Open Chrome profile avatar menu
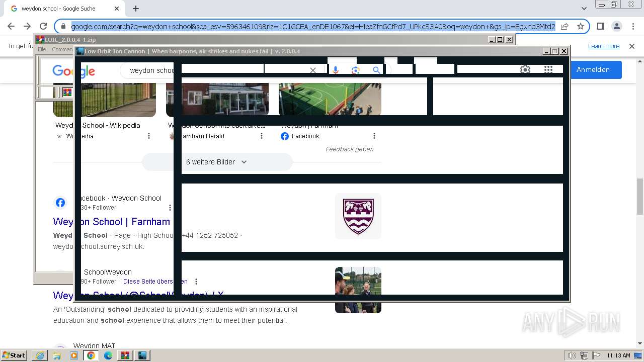 pyautogui.click(x=616, y=26)
